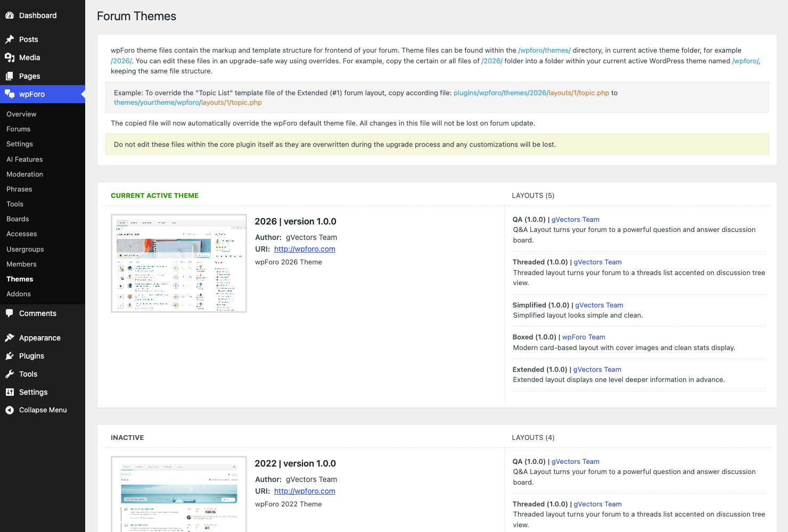Open the Dashboard menu

coord(43,15)
